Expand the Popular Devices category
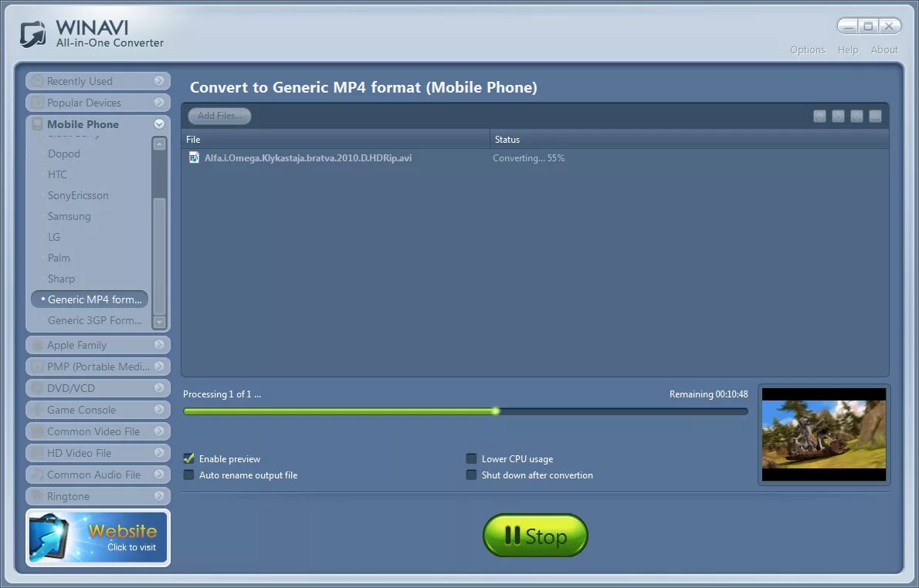Screen dimensions: 919x588 [x=160, y=102]
